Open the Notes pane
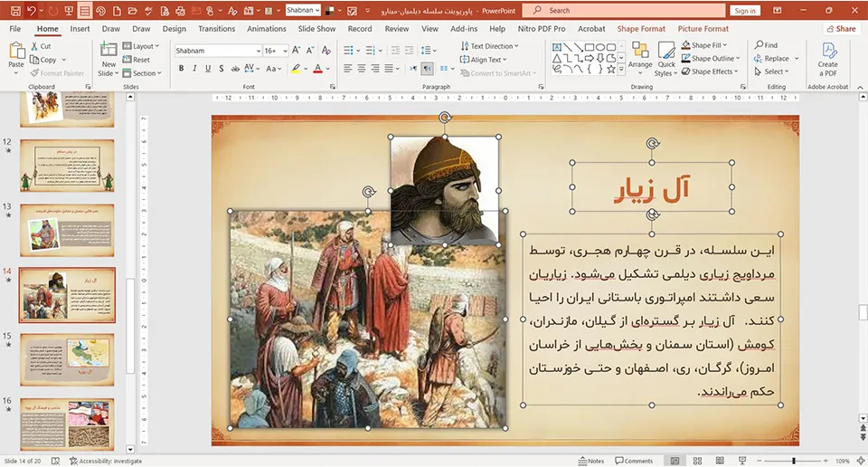Screen dimensions: 868x467 click(x=591, y=461)
